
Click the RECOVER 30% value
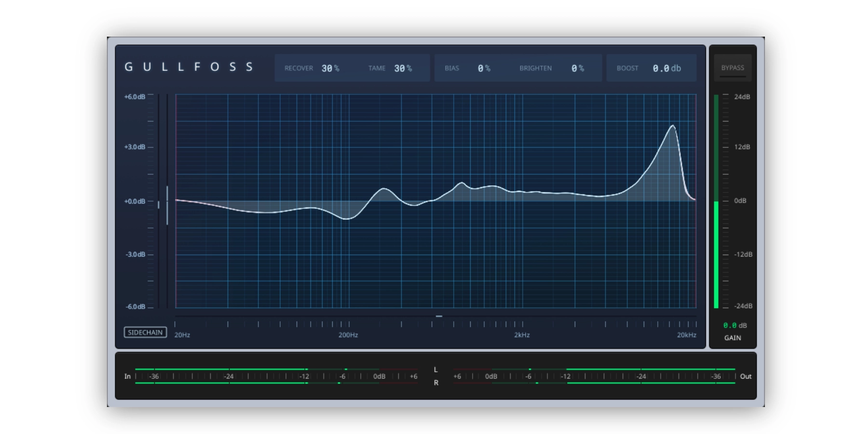[x=330, y=68]
